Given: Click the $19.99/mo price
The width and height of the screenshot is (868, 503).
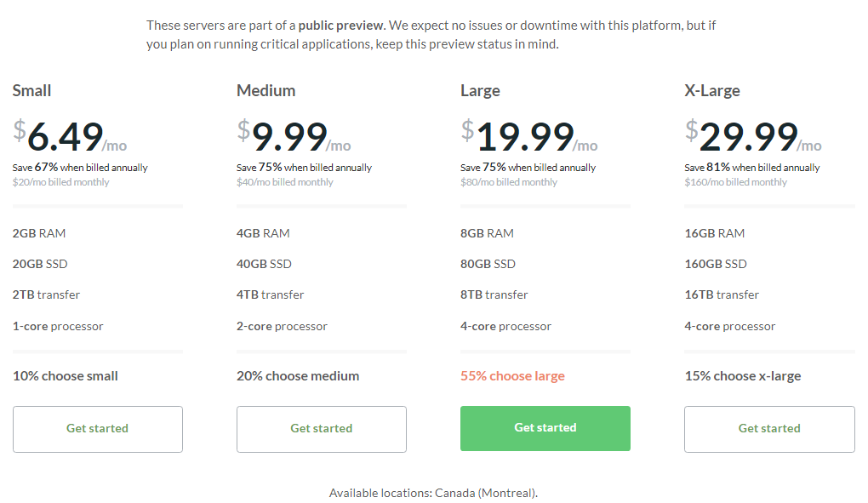Looking at the screenshot, I should pos(529,136).
